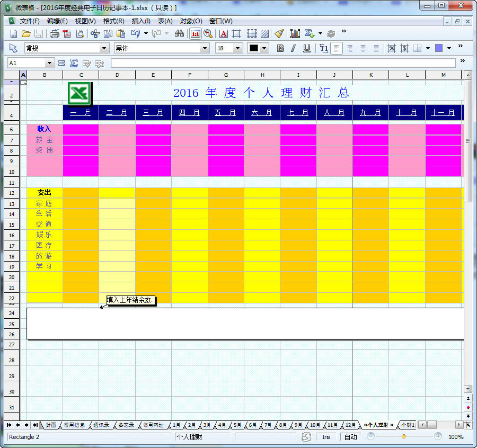Toggle underline formatting
Screen dimensions: 477x448
[x=307, y=48]
